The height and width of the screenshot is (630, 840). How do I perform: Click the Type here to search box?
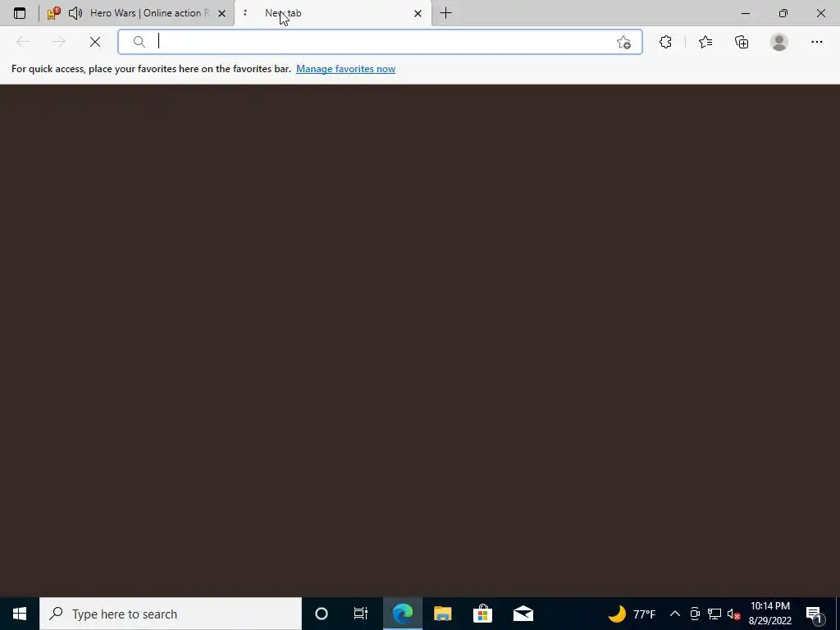[171, 614]
